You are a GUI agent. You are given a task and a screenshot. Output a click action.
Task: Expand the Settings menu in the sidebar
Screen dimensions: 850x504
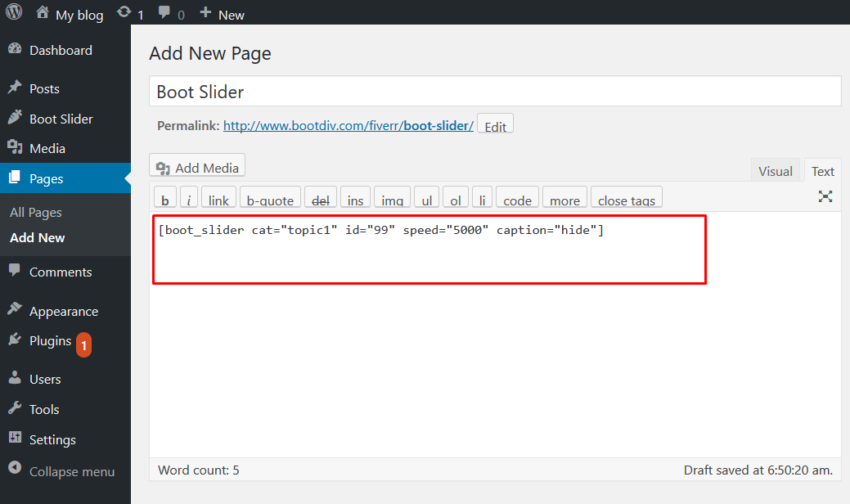point(52,439)
